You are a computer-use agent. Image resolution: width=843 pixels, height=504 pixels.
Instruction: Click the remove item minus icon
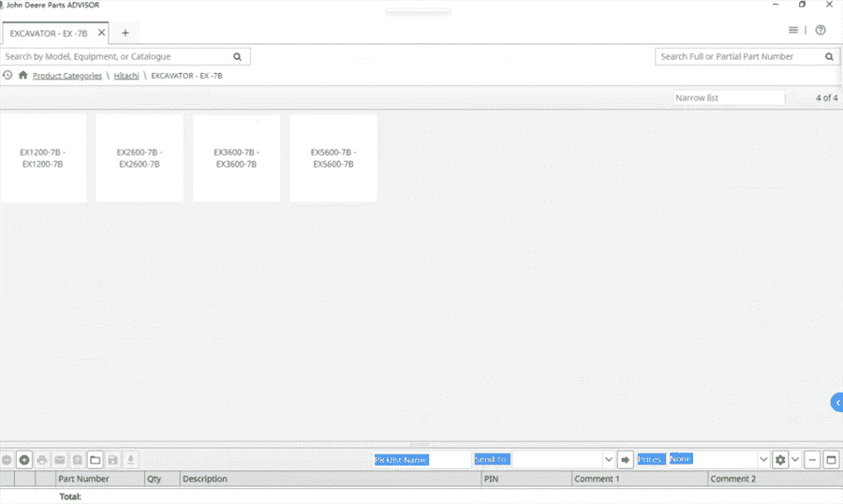7,460
